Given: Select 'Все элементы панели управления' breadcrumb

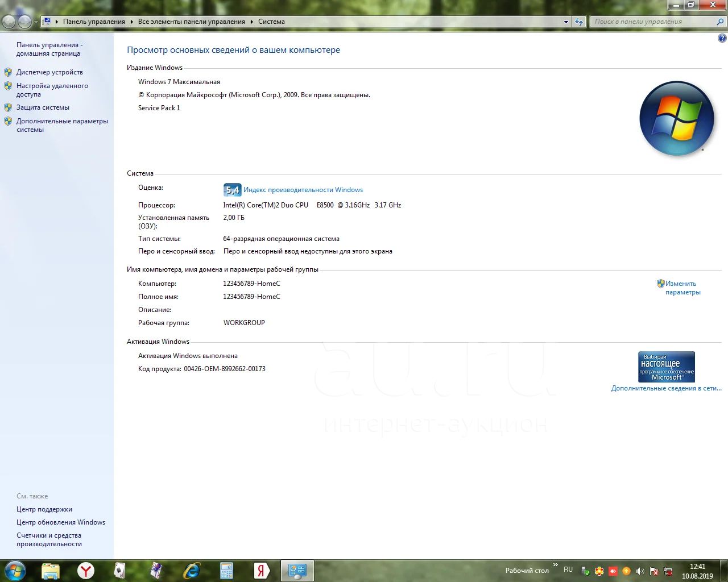Looking at the screenshot, I should tap(192, 22).
